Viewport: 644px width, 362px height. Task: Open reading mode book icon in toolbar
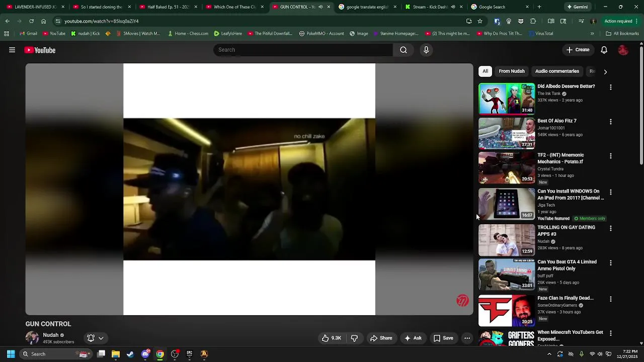551,21
